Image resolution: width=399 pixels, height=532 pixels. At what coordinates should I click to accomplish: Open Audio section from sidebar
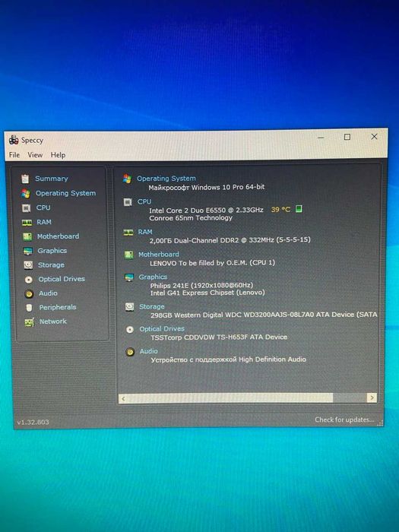48,293
